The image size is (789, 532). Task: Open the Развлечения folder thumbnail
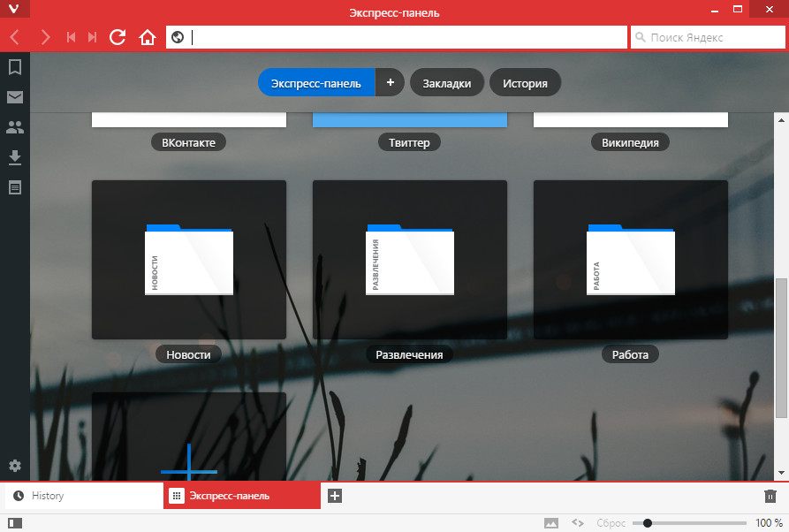coord(410,260)
